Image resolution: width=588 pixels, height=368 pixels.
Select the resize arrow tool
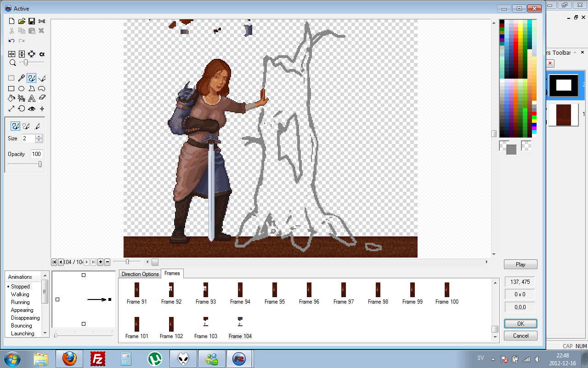click(11, 109)
